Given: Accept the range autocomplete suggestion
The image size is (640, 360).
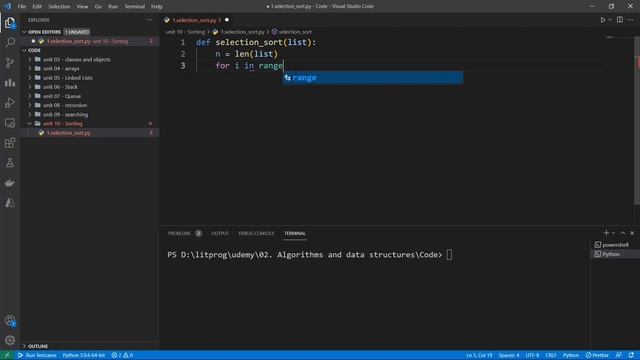Looking at the screenshot, I should coord(373,78).
